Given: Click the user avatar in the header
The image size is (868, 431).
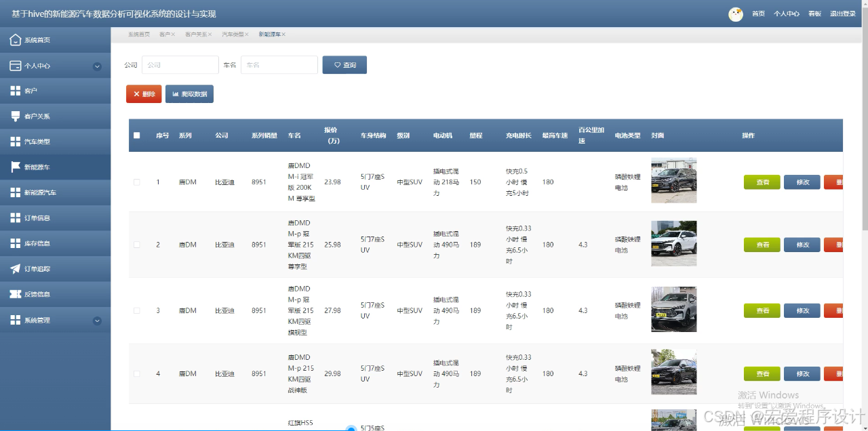Looking at the screenshot, I should pos(736,14).
